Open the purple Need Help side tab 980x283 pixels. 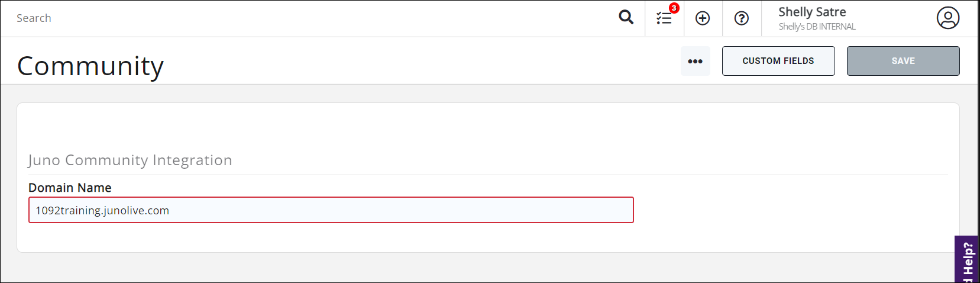pos(967,261)
